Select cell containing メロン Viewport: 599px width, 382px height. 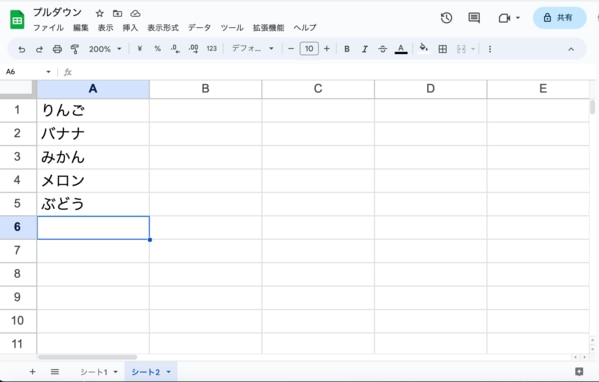pos(93,180)
